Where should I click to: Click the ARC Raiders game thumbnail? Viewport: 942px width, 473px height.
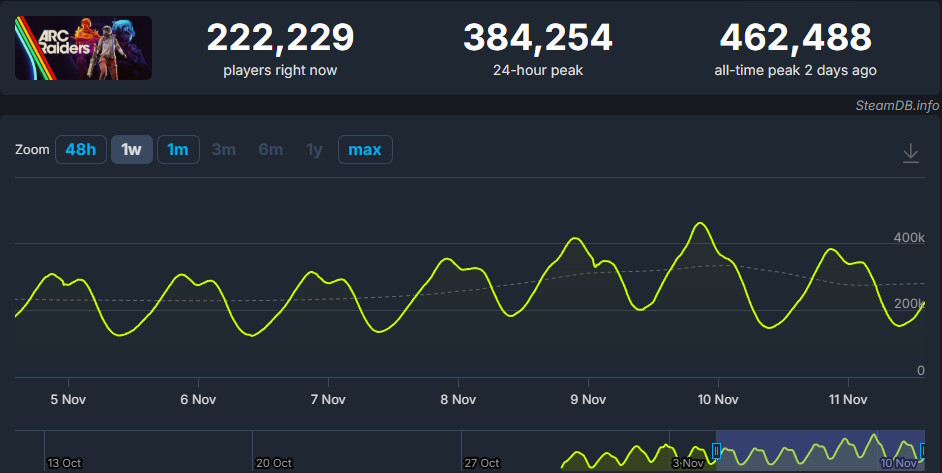(x=83, y=47)
